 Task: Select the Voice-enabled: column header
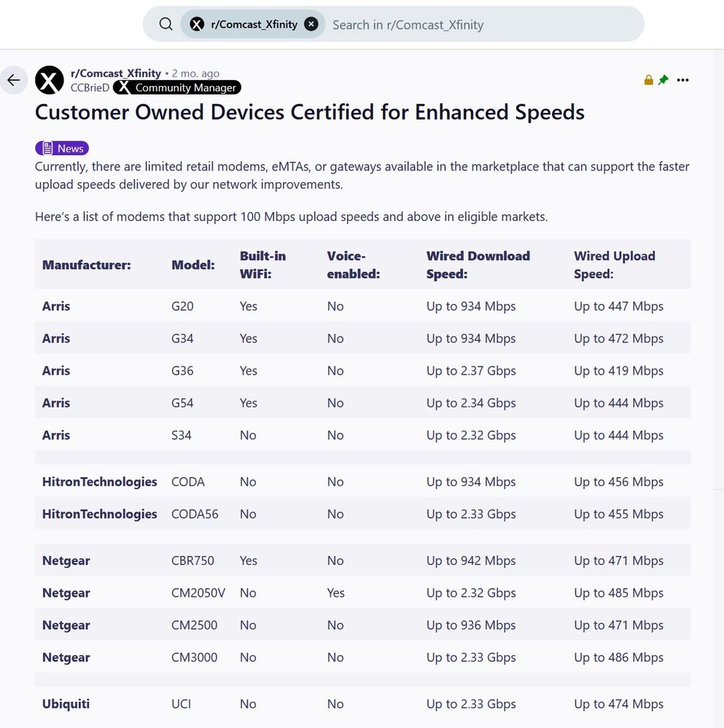click(x=354, y=265)
